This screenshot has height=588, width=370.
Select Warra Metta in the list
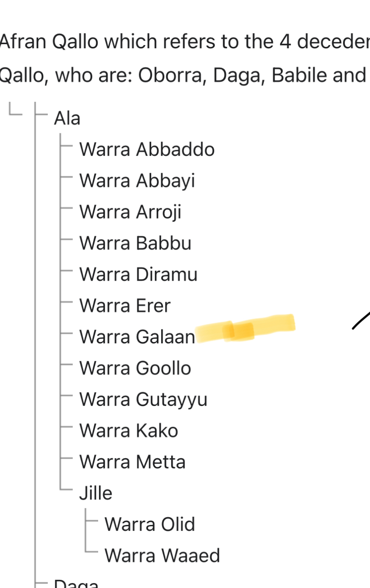[132, 462]
